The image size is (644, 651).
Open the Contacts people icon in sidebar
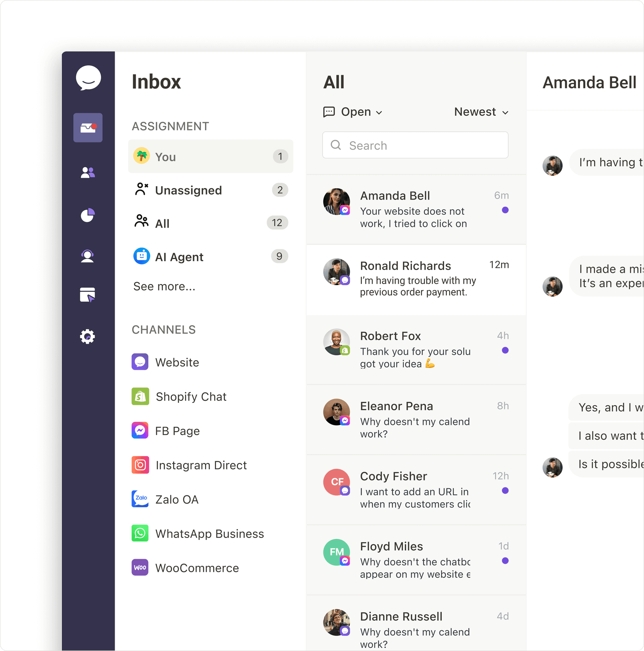click(88, 172)
